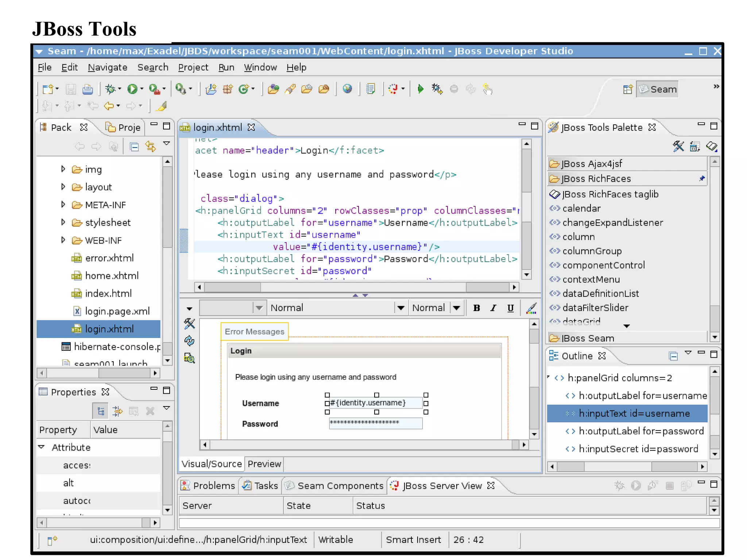Viewport: 747px width, 560px height.
Task: Open error.xhtml in Package Explorer
Action: [x=109, y=258]
